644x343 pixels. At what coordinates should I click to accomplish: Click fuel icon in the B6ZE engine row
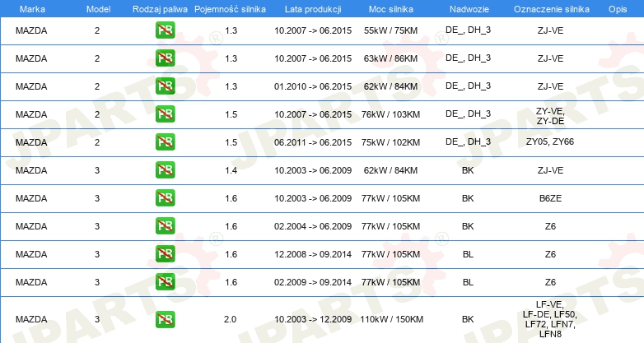click(x=165, y=197)
